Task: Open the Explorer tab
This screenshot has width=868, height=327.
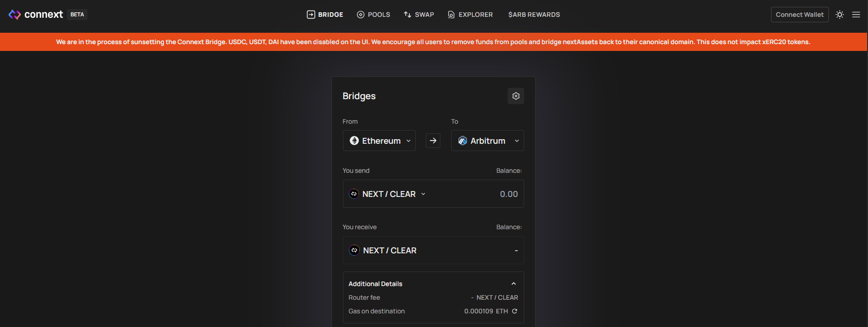Action: coord(470,15)
